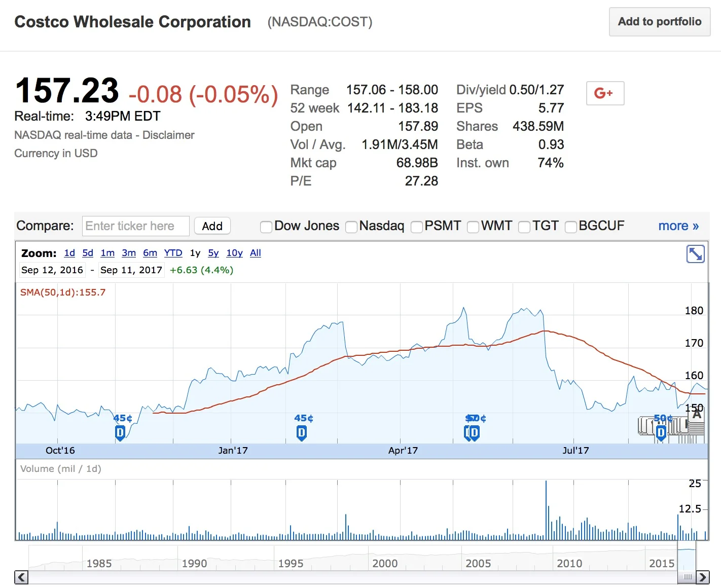Image resolution: width=721 pixels, height=588 pixels.
Task: Click the left scroll arrow of timeline
Action: [21, 577]
